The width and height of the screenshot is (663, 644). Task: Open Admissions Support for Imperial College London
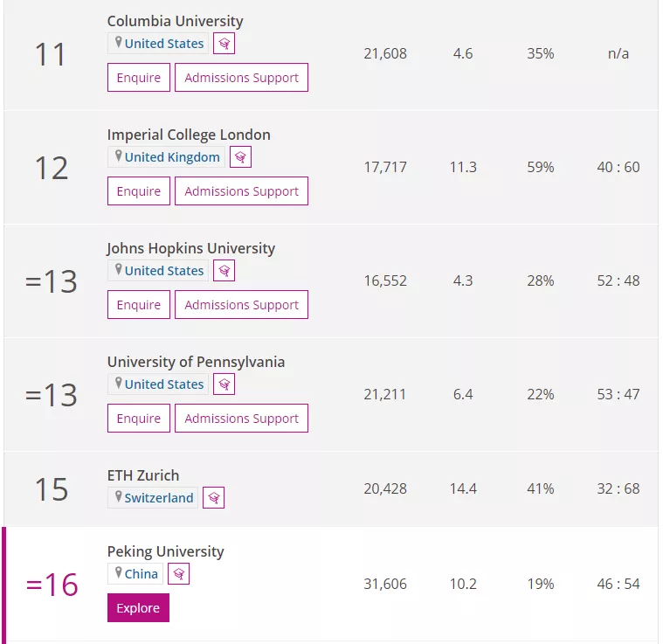(241, 191)
